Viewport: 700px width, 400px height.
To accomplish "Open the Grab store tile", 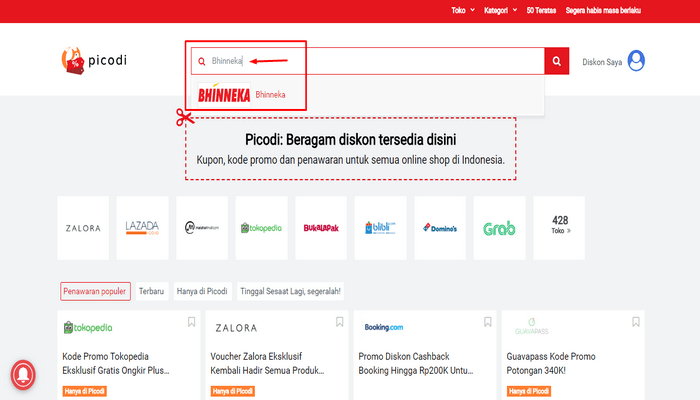I will point(499,228).
